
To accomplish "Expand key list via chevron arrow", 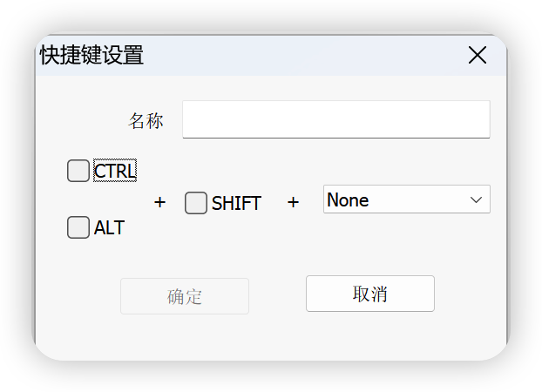I will (476, 199).
